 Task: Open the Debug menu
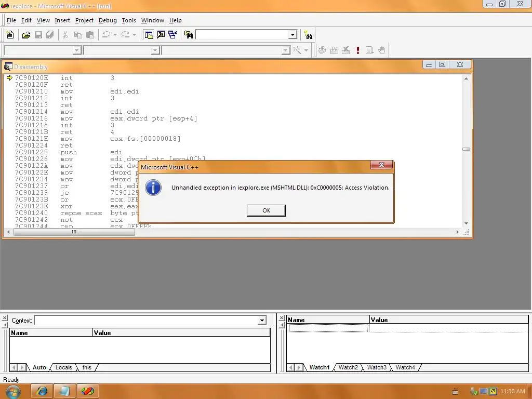pos(108,20)
